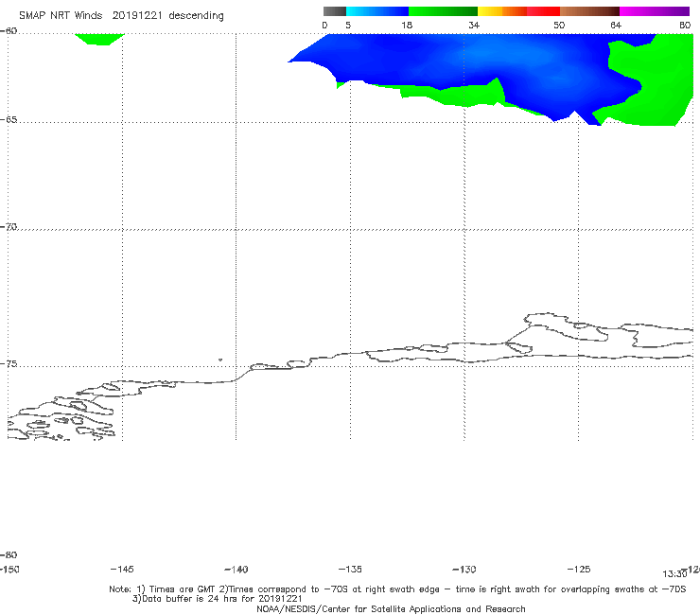Click the color bar label '18'

tap(407, 26)
